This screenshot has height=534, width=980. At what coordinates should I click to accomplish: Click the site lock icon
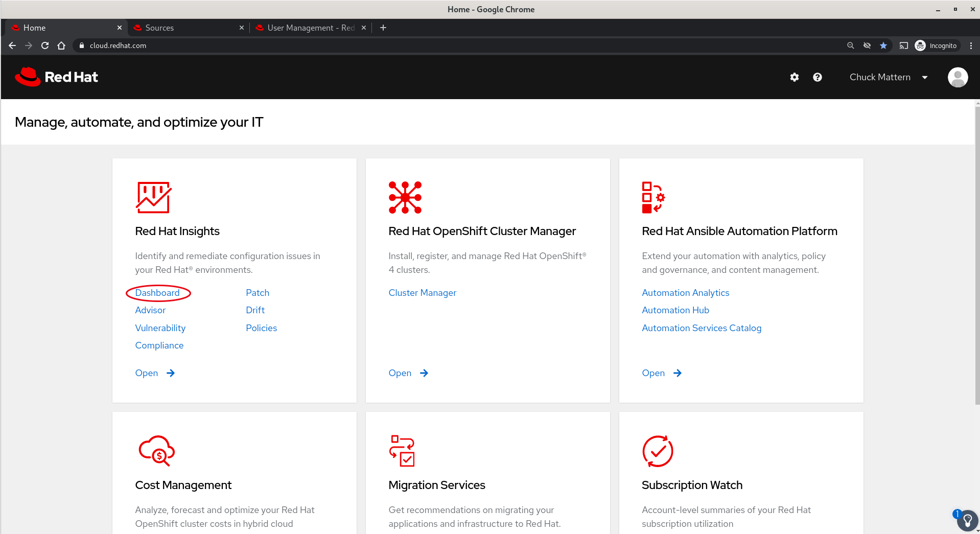tap(82, 45)
